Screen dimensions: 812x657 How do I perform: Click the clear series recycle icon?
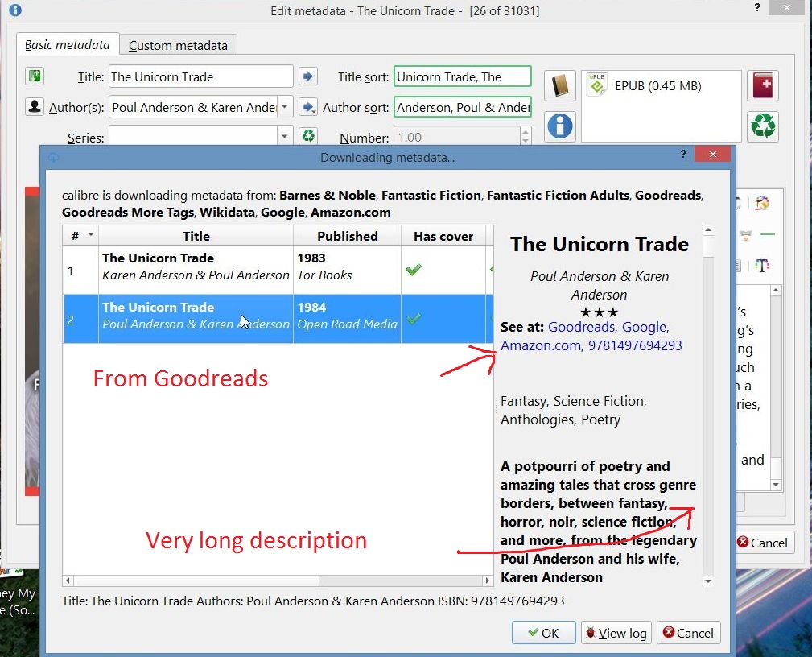(x=308, y=136)
